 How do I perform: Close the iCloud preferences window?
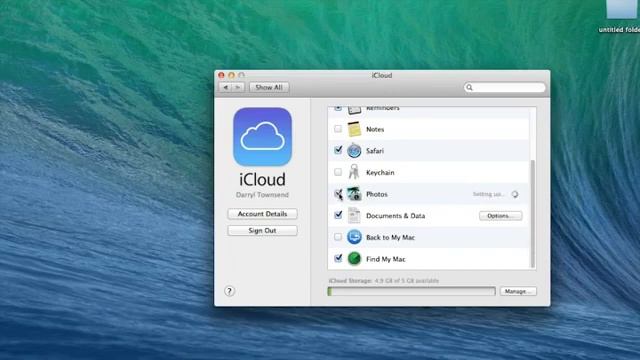222,75
